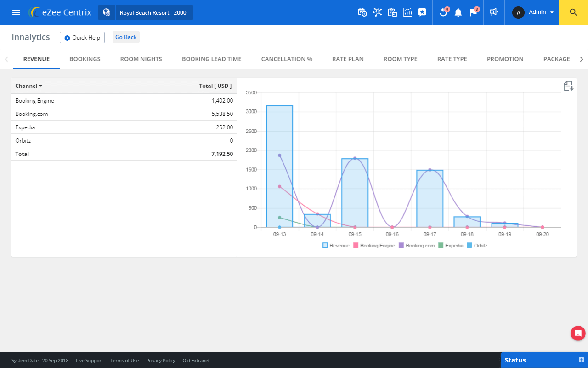Hide the Revenue series in the chart legend
Screen dimensions: 588x368
(x=337, y=246)
